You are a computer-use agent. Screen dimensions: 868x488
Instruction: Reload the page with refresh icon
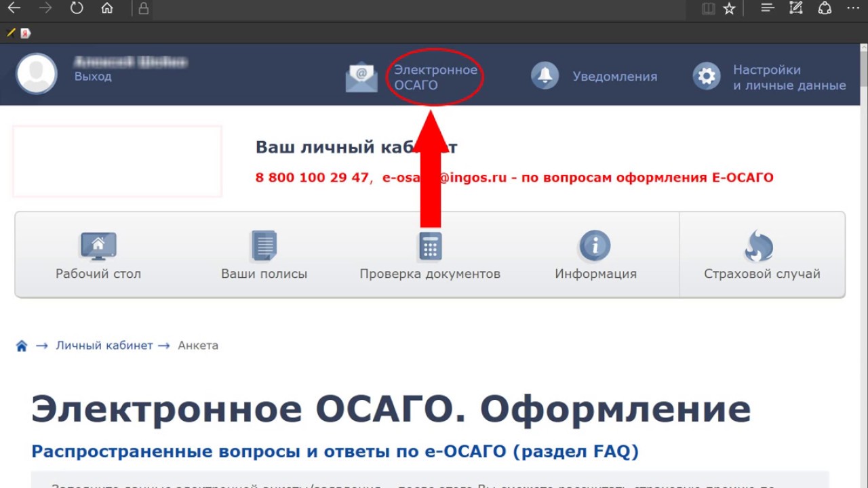click(77, 8)
